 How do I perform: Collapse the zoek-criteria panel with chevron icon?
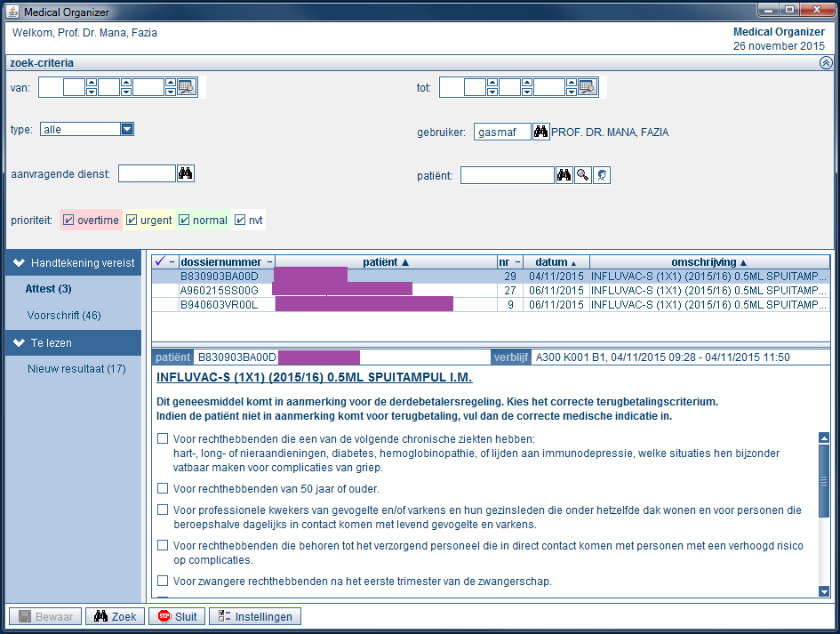pyautogui.click(x=825, y=63)
